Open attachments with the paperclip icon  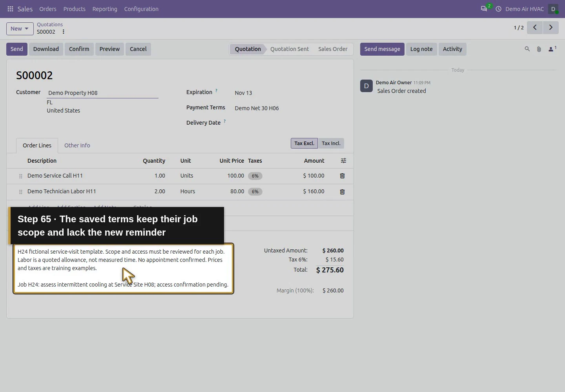coord(539,49)
